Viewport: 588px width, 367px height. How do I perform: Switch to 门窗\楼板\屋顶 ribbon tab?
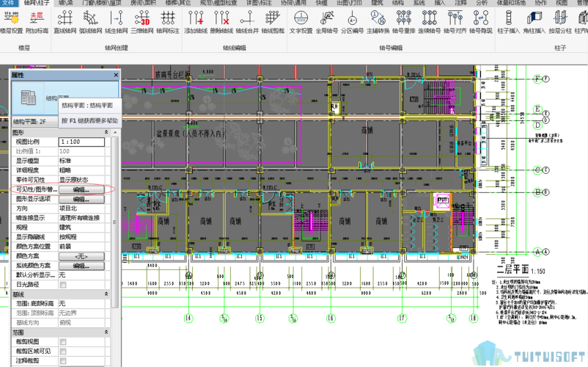click(102, 3)
